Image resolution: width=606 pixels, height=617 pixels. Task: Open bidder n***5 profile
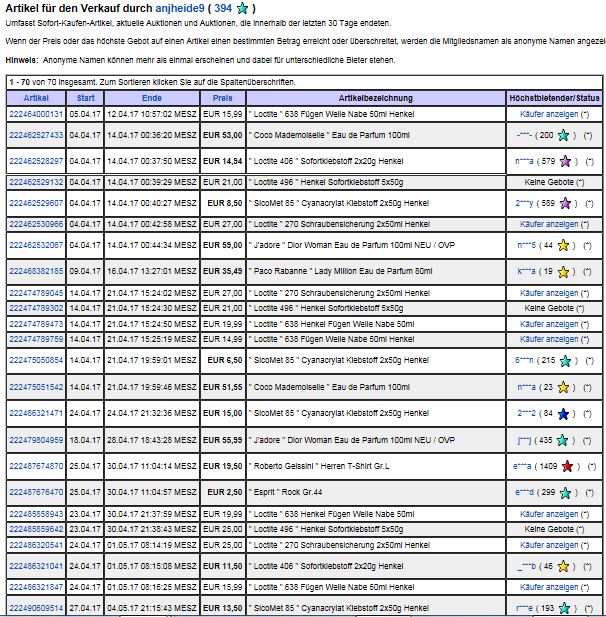(526, 245)
